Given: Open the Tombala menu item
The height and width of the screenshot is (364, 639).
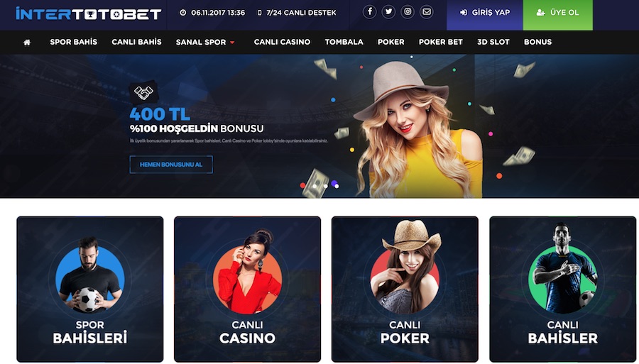Looking at the screenshot, I should pyautogui.click(x=344, y=42).
